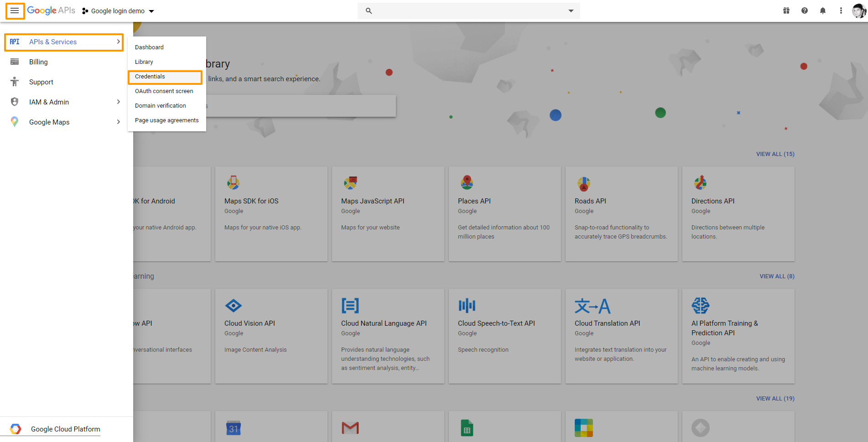This screenshot has width=868, height=442.
Task: Click the Roads API icon
Action: click(x=584, y=183)
